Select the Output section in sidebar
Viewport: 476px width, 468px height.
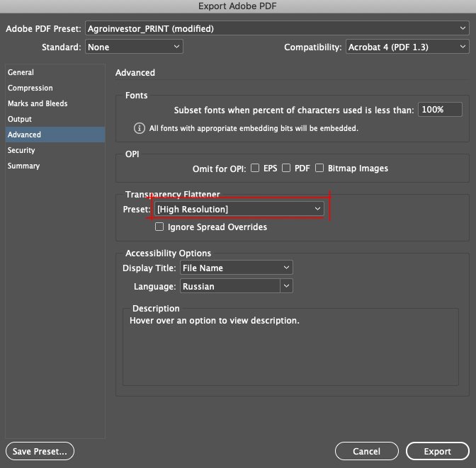(20, 119)
